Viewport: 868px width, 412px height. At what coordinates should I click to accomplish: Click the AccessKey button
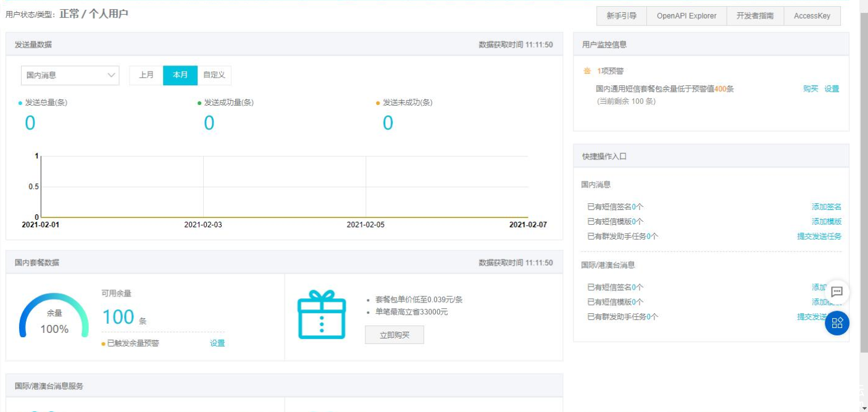click(812, 16)
